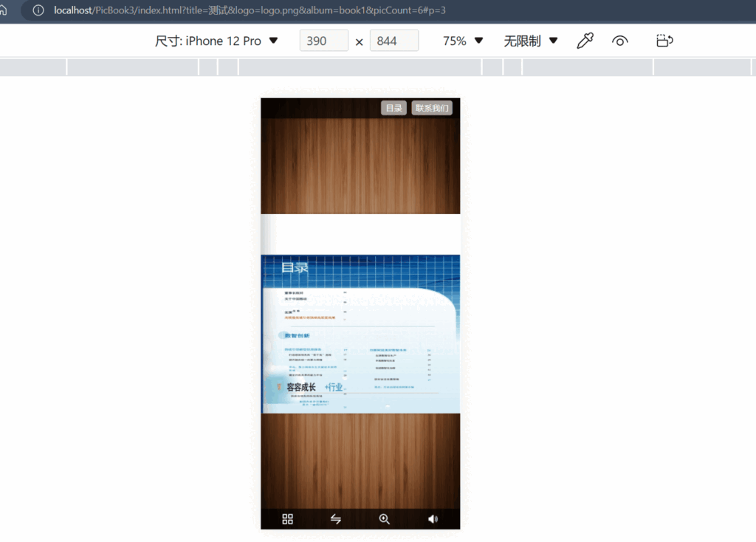Toggle the eye preview icon in the toolbar
The image size is (756, 542).
pyautogui.click(x=619, y=41)
